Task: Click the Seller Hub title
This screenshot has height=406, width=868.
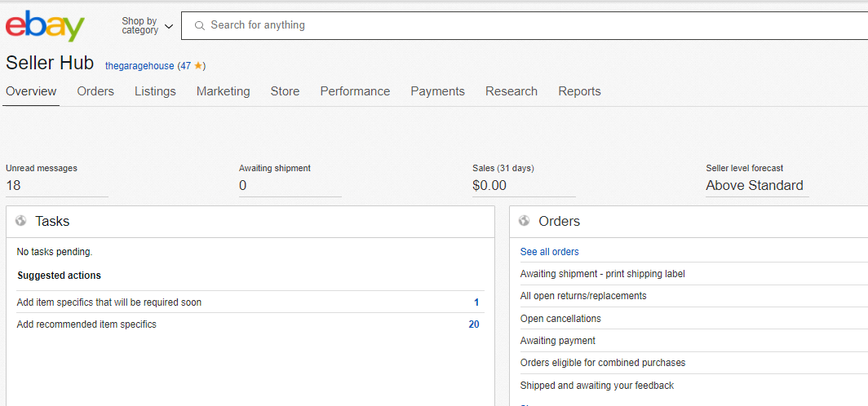Action: [x=50, y=63]
